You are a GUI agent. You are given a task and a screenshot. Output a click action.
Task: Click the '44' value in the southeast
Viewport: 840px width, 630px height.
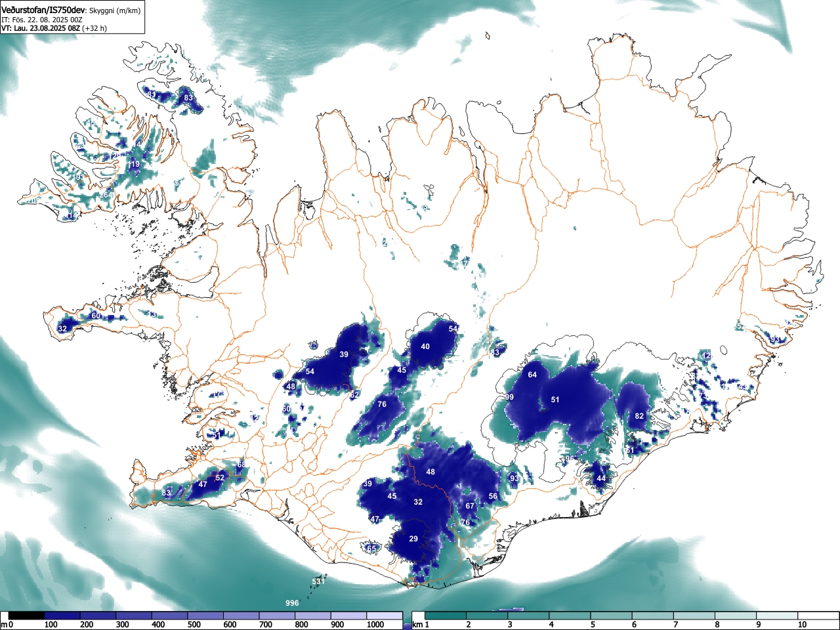[601, 478]
